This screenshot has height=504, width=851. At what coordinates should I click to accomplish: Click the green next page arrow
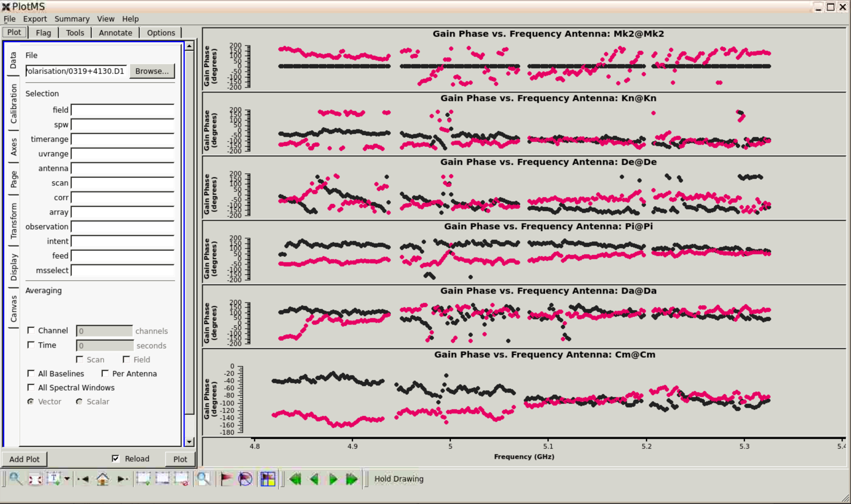(x=333, y=479)
